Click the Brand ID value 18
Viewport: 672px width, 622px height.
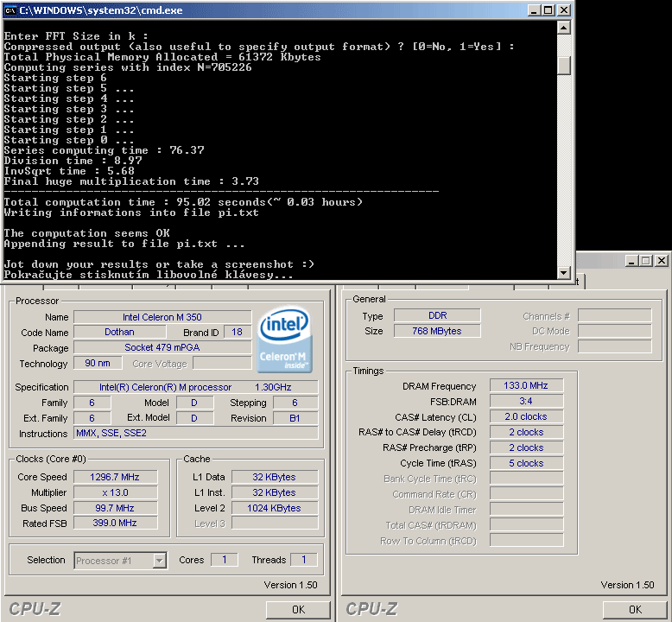point(237,333)
